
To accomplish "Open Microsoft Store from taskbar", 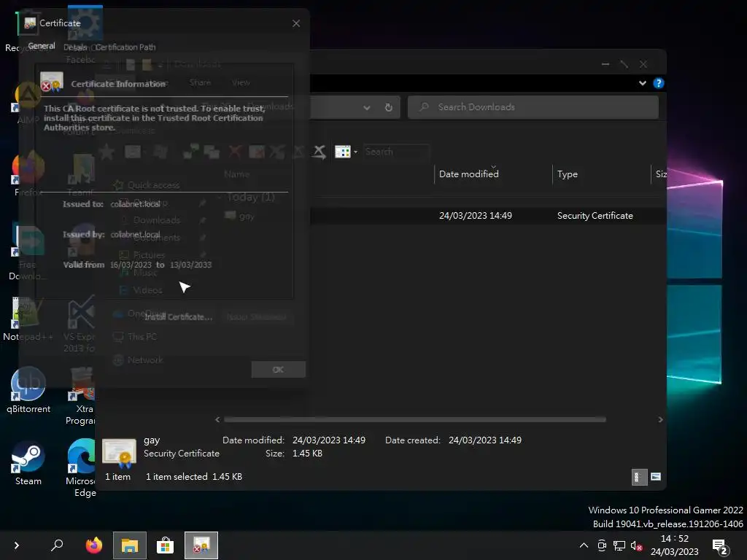I will pyautogui.click(x=166, y=545).
